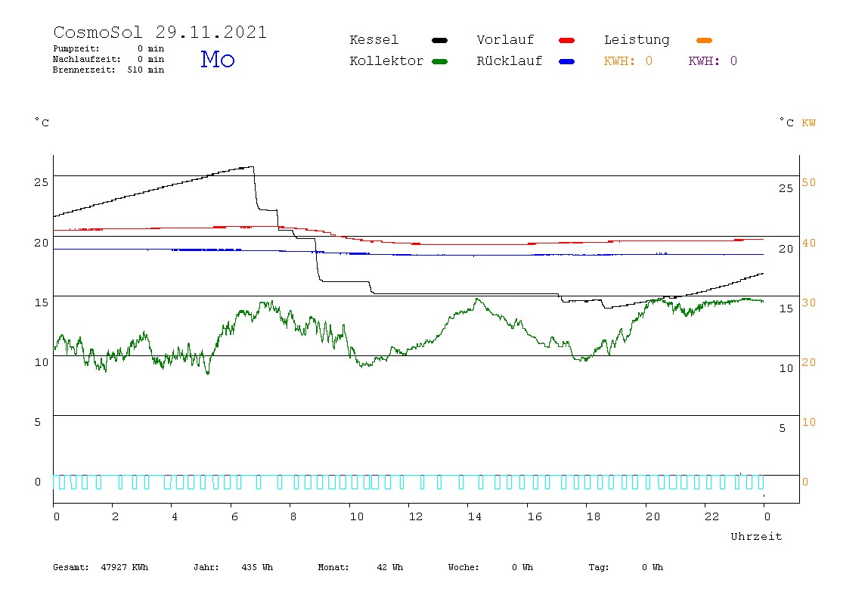The image size is (868, 614).
Task: Click the 'Leistung' legend label
Action: [637, 40]
